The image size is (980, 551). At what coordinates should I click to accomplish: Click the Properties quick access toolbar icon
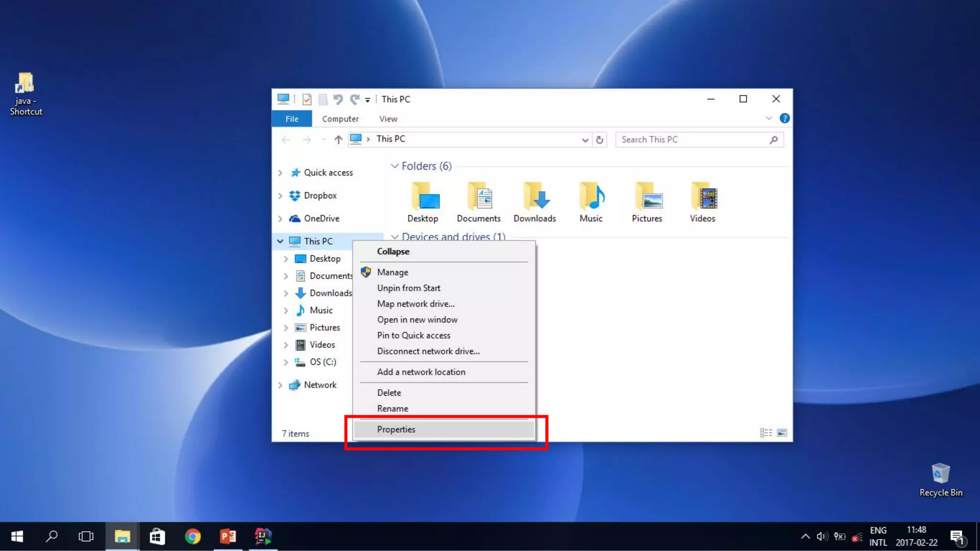click(x=307, y=99)
